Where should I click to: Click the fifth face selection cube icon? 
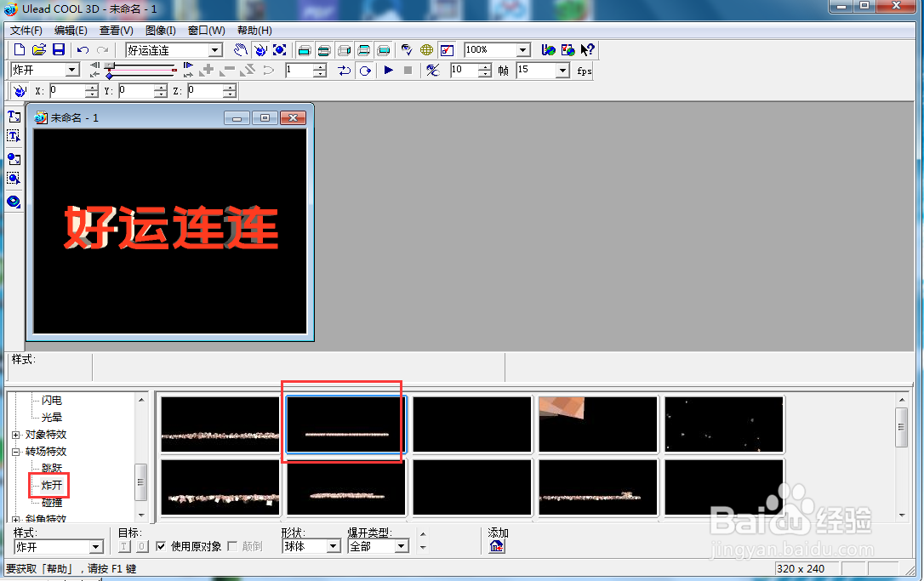point(384,50)
